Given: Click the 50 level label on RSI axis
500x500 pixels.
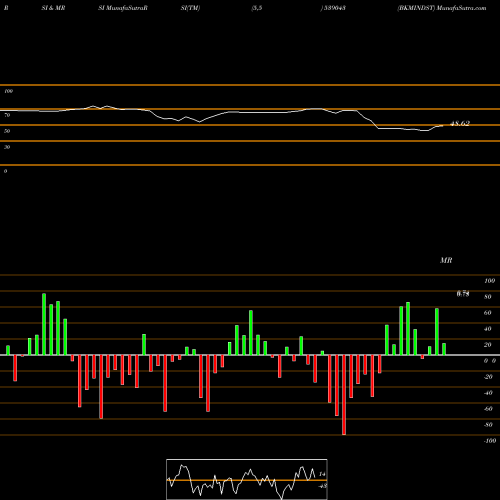Looking at the screenshot, I should coord(7,131).
